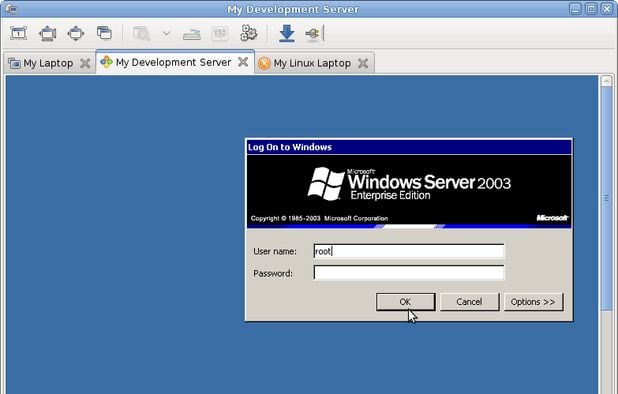Toggle the grab keyboard icon
This screenshot has height=394, width=618.
[192, 34]
